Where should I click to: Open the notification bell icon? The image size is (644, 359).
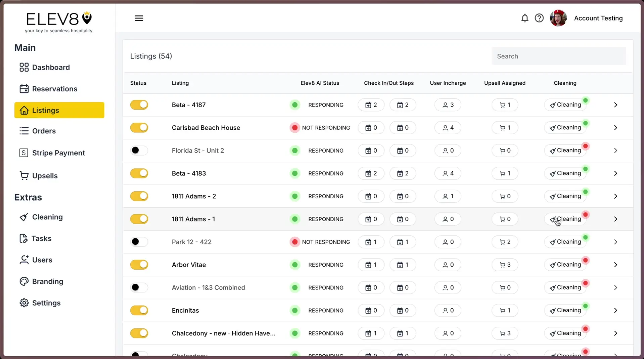pos(524,18)
